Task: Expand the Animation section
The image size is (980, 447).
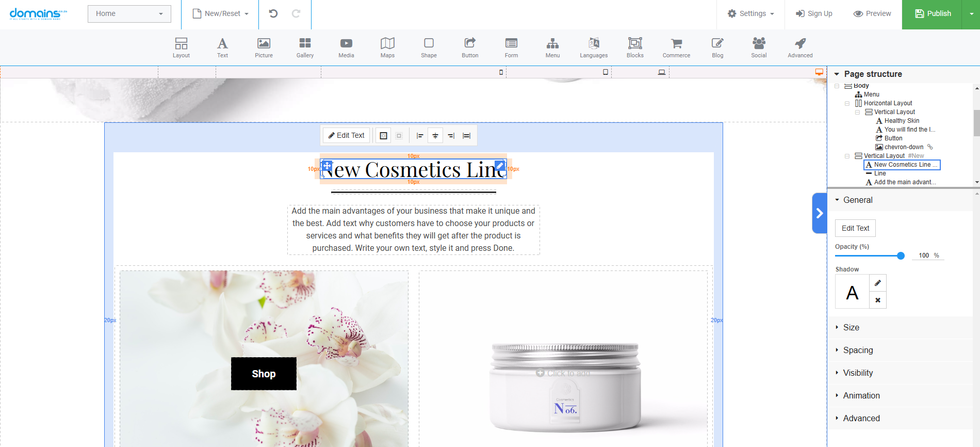Action: pos(861,395)
